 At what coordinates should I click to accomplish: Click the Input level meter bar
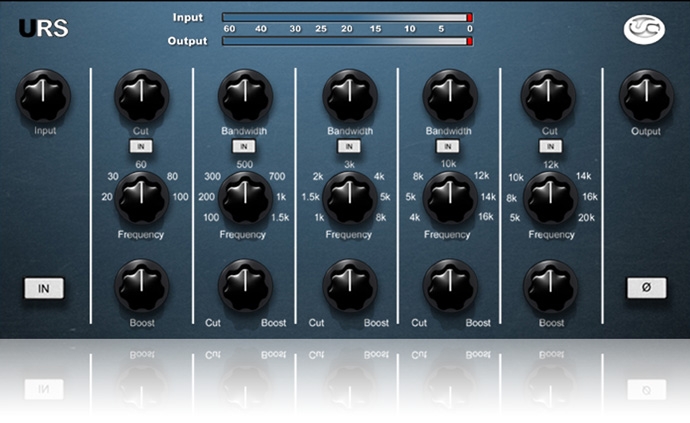[347, 17]
